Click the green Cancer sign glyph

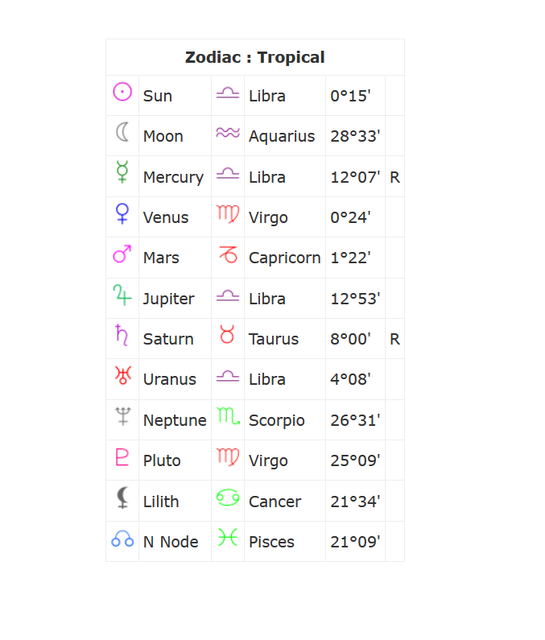point(228,498)
